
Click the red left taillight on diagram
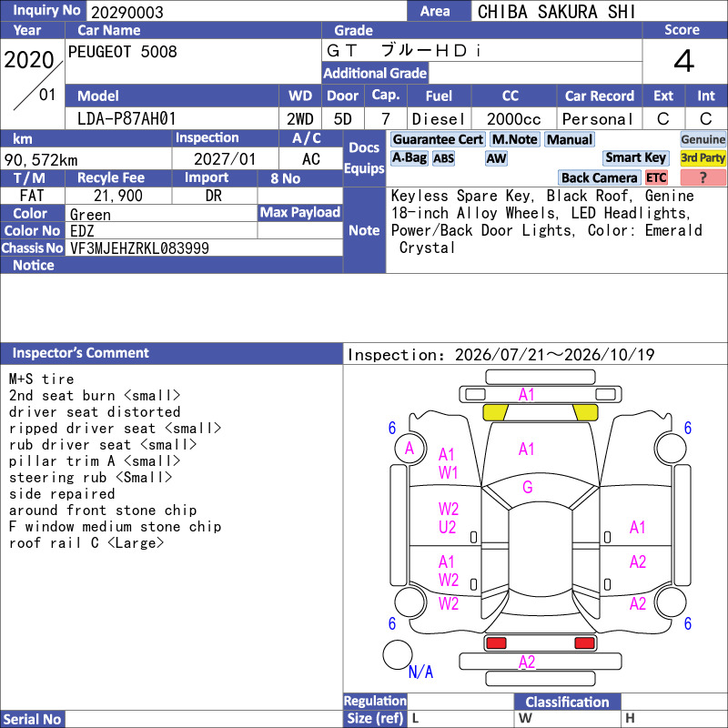click(x=496, y=643)
